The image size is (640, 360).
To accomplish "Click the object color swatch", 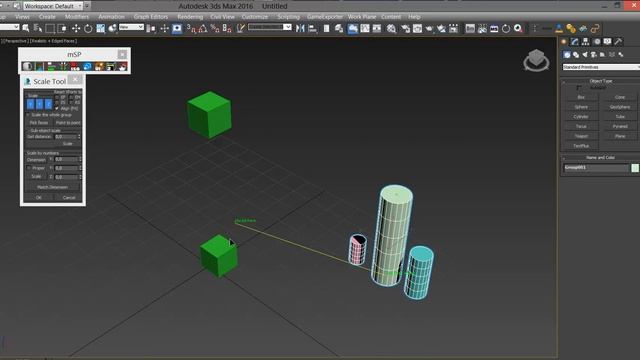I will 635,168.
